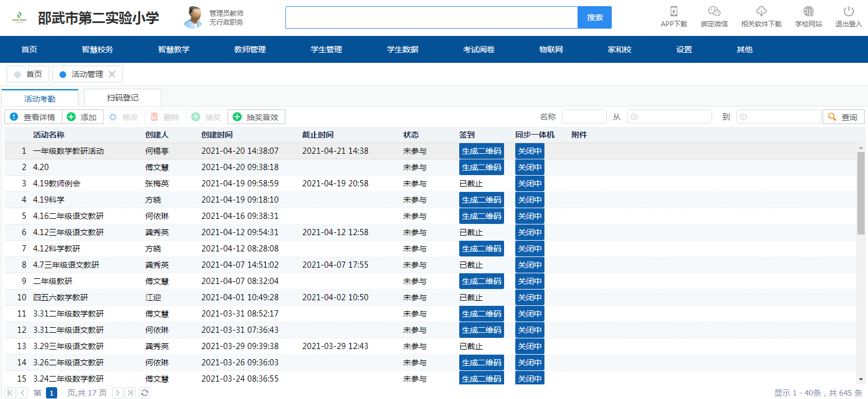
Task: Click 生成二维码 for the 4.20 activity
Action: (x=482, y=167)
